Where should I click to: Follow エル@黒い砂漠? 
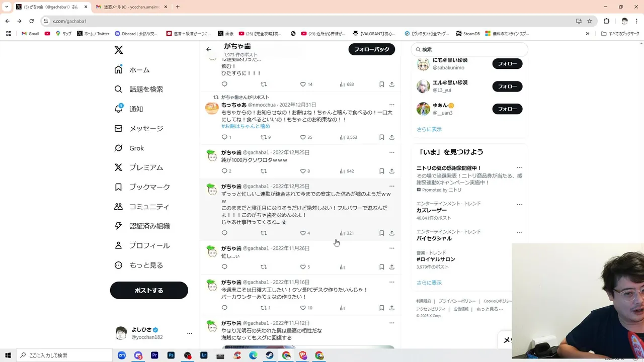click(x=507, y=86)
